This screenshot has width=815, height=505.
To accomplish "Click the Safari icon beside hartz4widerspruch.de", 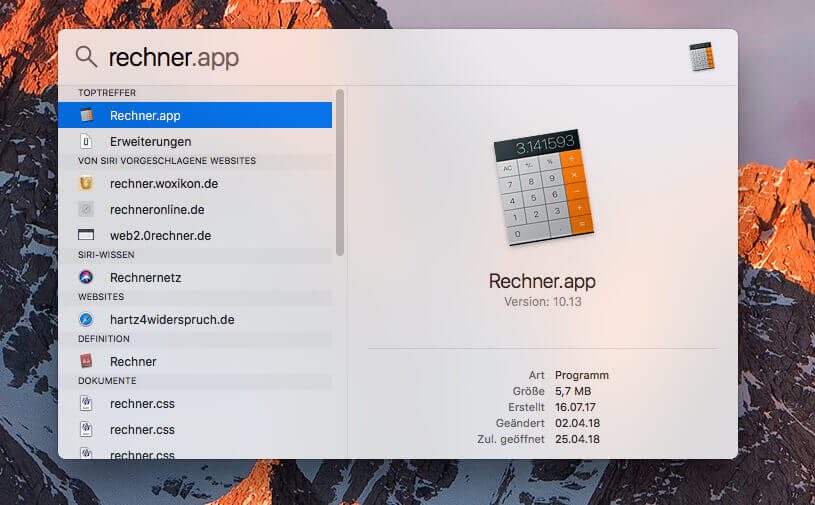I will (x=86, y=319).
